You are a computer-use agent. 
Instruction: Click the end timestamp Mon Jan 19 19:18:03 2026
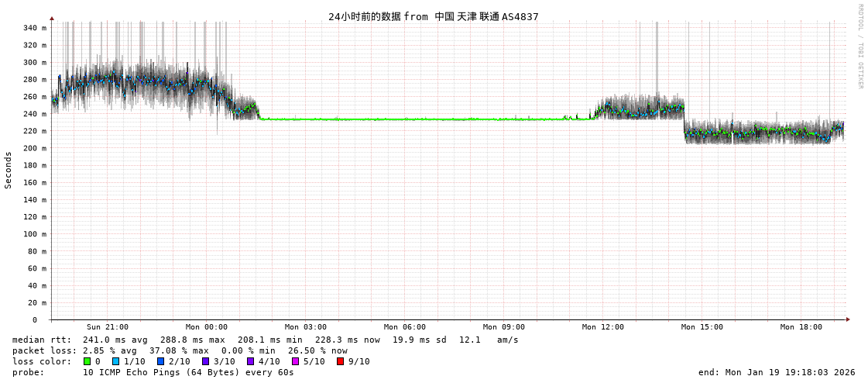pos(777,372)
